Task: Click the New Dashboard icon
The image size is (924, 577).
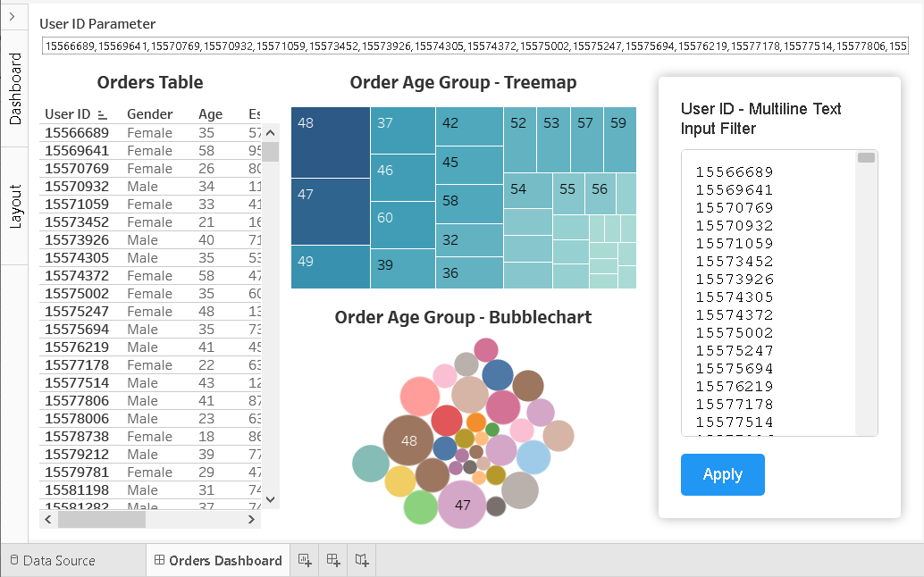Action: click(x=333, y=561)
